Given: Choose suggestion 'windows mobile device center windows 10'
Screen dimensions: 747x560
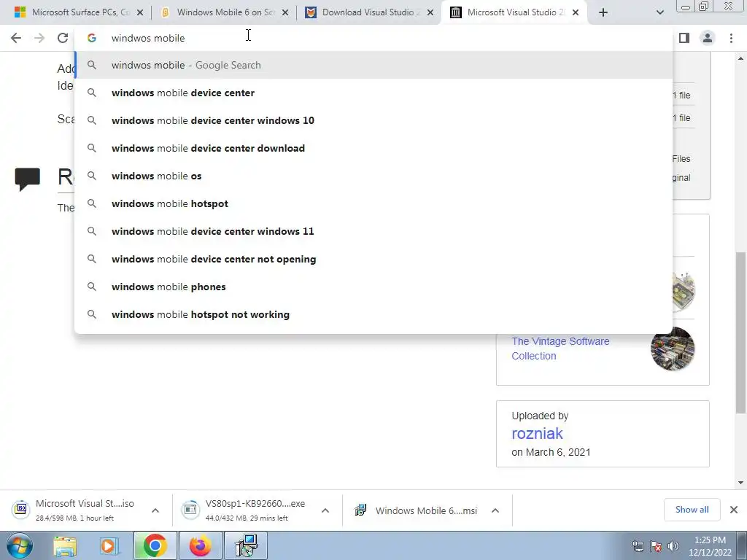Looking at the screenshot, I should [x=373, y=120].
